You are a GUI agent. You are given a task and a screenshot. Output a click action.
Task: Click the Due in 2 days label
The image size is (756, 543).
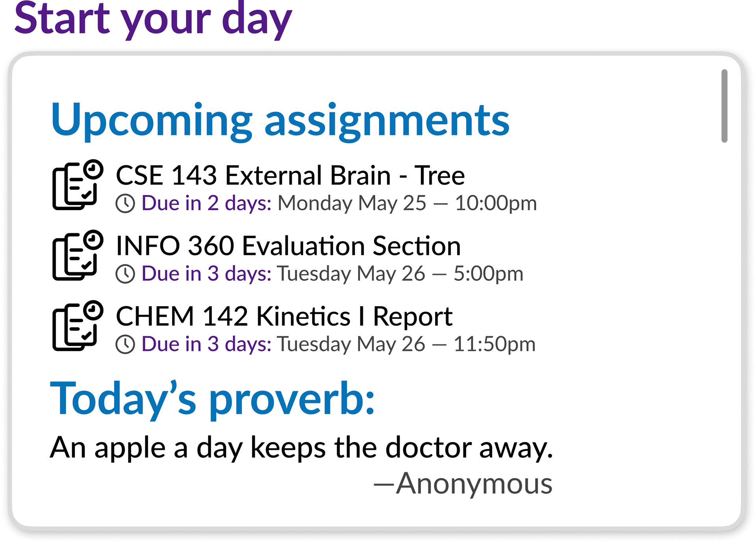206,203
